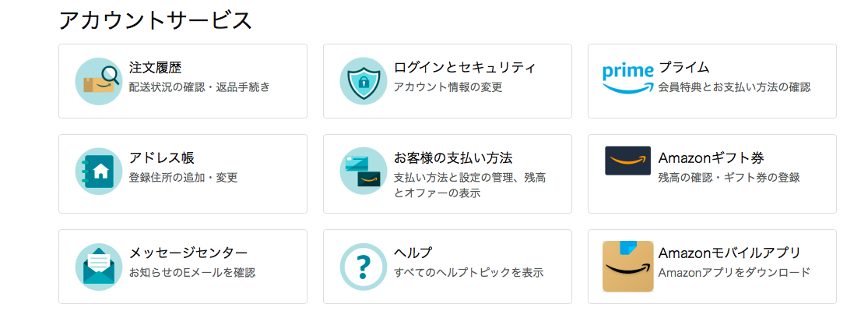
Task: Open ログインとセキュリティ title link
Action: pyautogui.click(x=465, y=68)
